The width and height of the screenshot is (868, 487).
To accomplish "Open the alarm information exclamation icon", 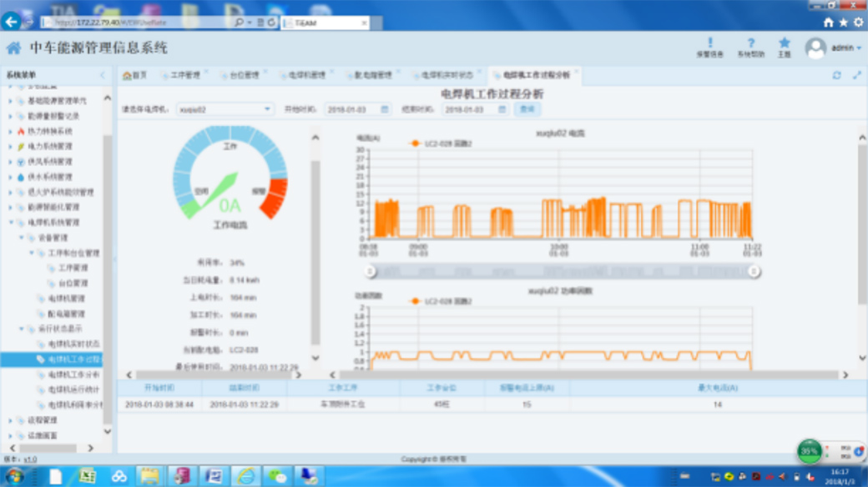I will pyautogui.click(x=709, y=44).
